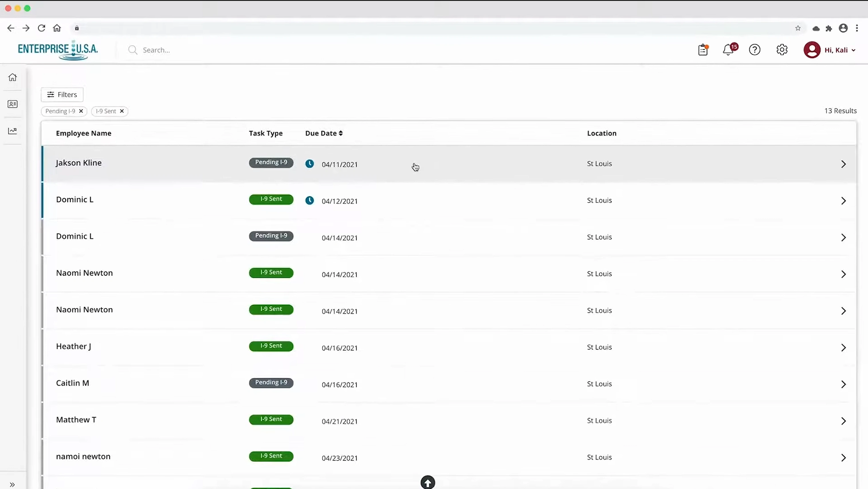
Task: Click the browser reload button
Action: (x=42, y=28)
